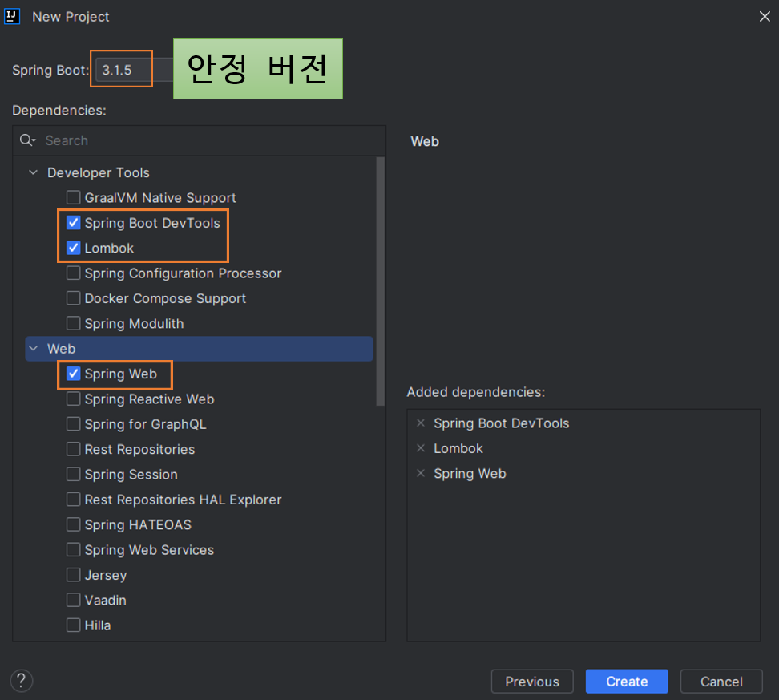This screenshot has height=700, width=779.
Task: Enable Spring for GraphQL checkbox
Action: pos(74,423)
